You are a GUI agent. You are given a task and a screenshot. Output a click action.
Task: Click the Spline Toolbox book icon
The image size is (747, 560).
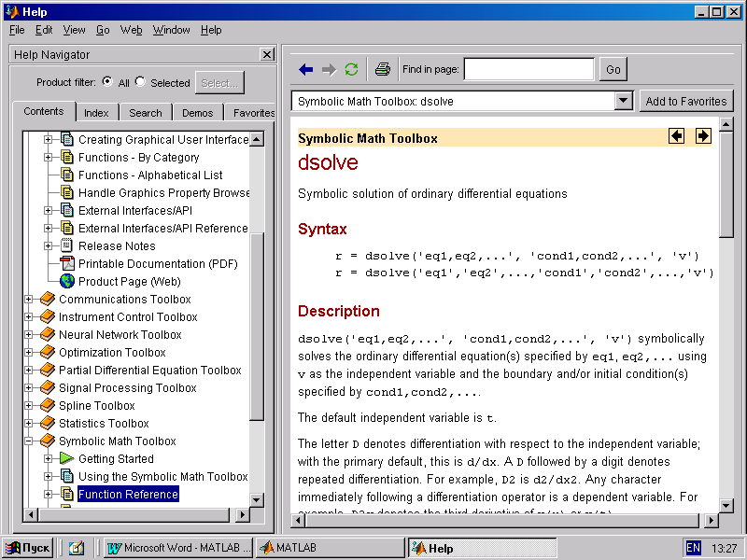(x=48, y=405)
